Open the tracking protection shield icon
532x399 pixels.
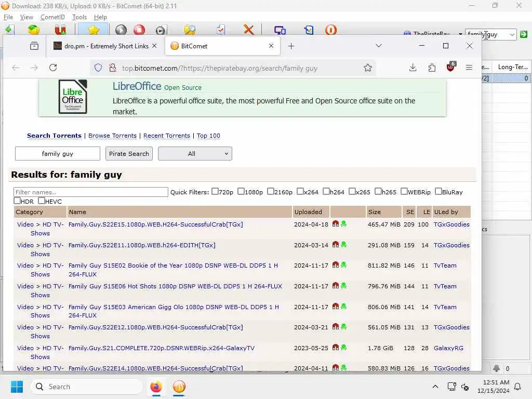click(98, 68)
